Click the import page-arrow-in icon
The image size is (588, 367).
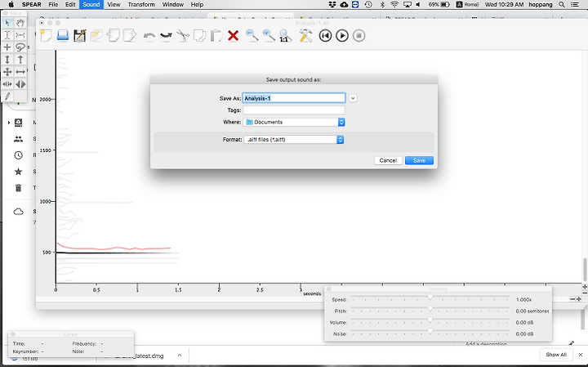pos(113,36)
